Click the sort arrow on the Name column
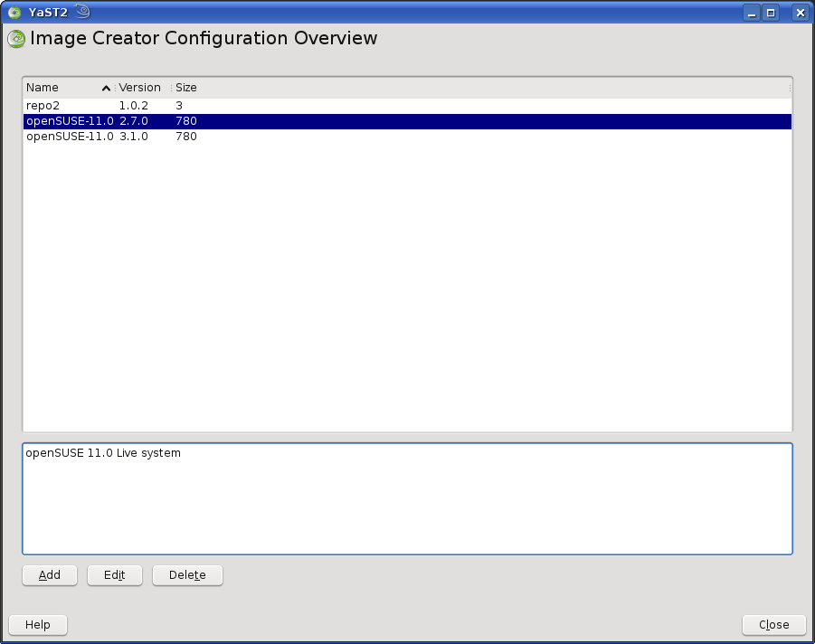The image size is (815, 644). tap(106, 88)
